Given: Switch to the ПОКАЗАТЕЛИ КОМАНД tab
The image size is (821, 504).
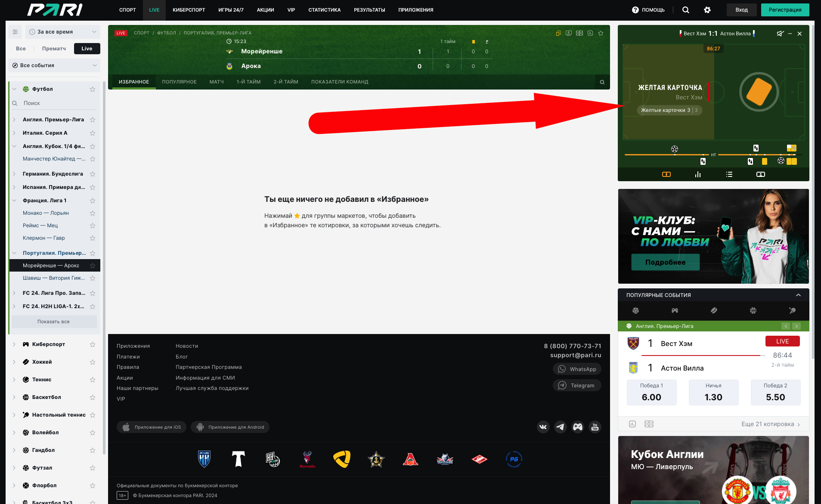Looking at the screenshot, I should 340,82.
